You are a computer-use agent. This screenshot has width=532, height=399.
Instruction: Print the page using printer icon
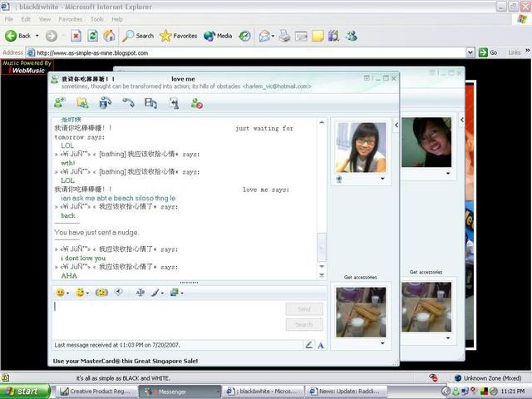pyautogui.click(x=284, y=36)
